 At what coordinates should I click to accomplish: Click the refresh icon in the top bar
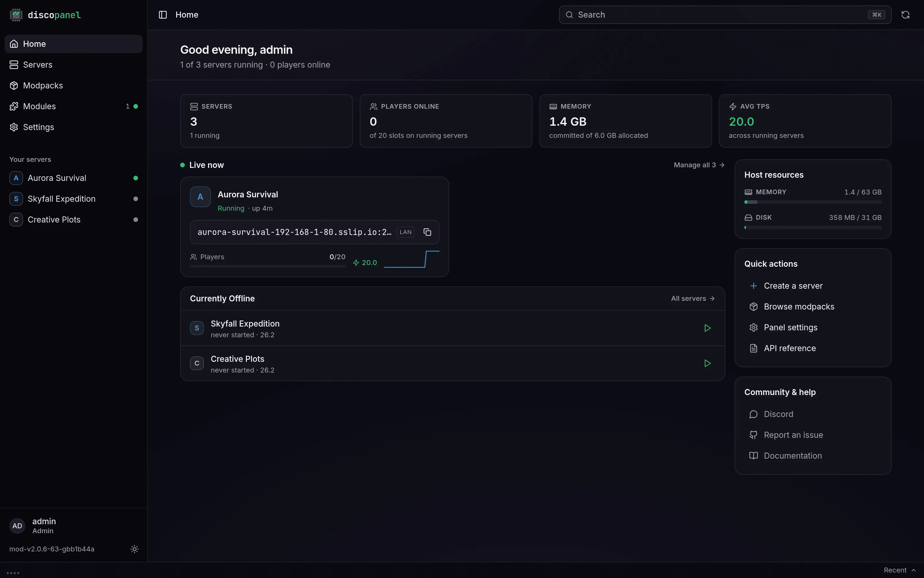coord(905,15)
